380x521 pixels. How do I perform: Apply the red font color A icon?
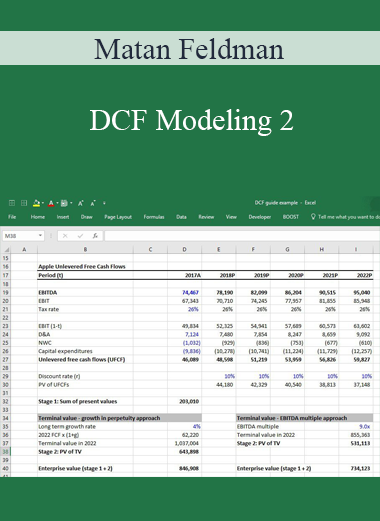tap(51, 203)
